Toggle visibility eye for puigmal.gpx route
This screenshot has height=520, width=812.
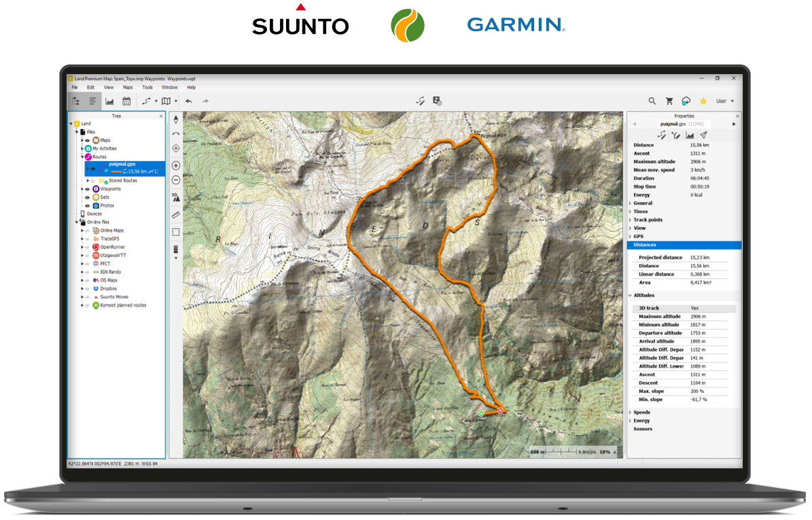(93, 169)
